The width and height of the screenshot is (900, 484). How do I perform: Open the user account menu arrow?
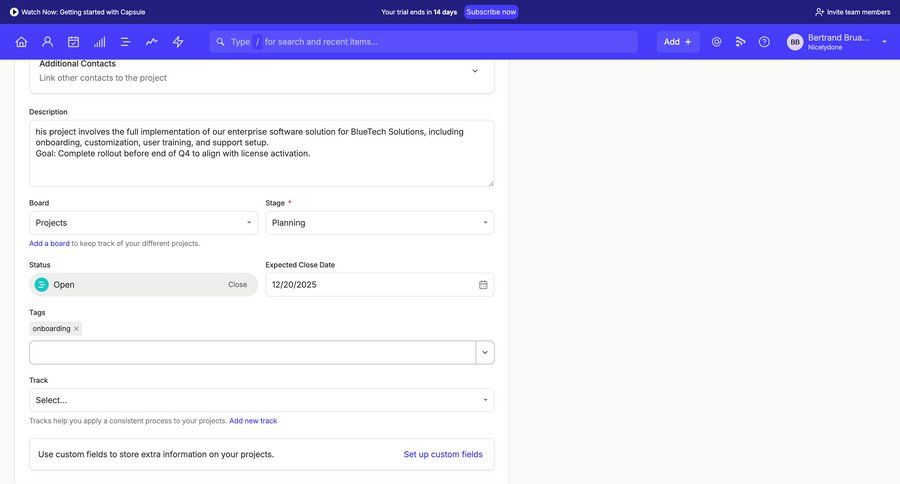click(885, 42)
